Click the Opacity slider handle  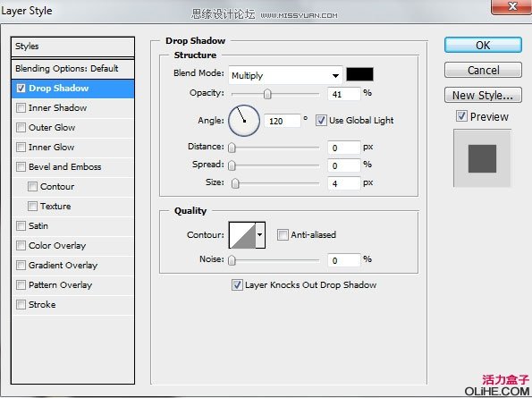click(267, 94)
